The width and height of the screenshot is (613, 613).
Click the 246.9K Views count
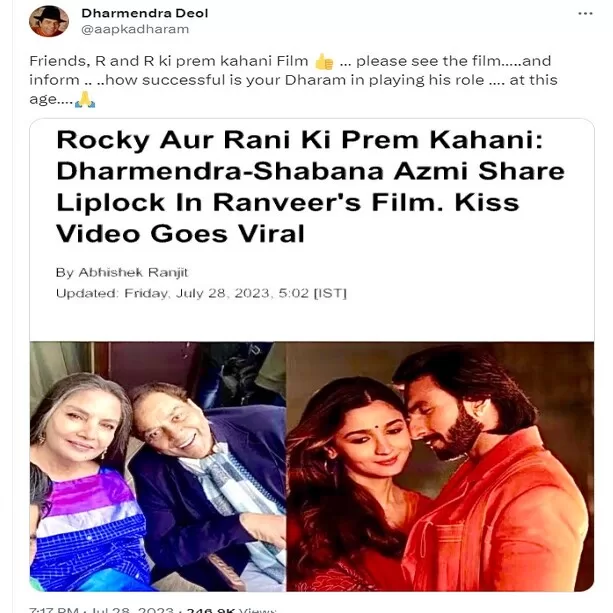pos(231,610)
